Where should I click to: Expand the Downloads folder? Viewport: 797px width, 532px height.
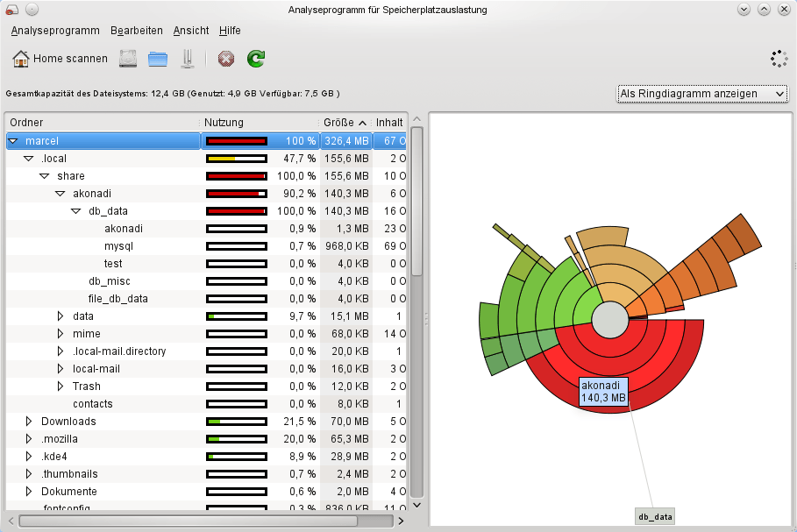point(29,422)
